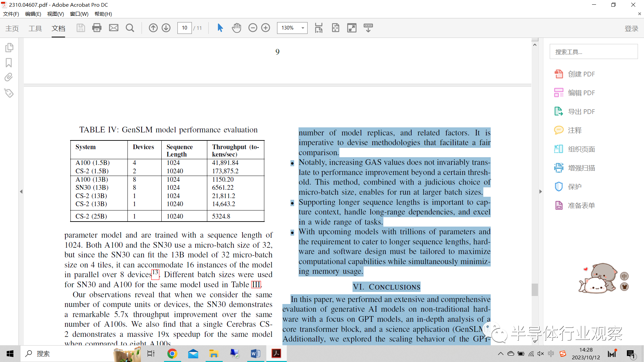The height and width of the screenshot is (362, 644).
Task: Open the 创建 PDF tool
Action: pyautogui.click(x=575, y=74)
